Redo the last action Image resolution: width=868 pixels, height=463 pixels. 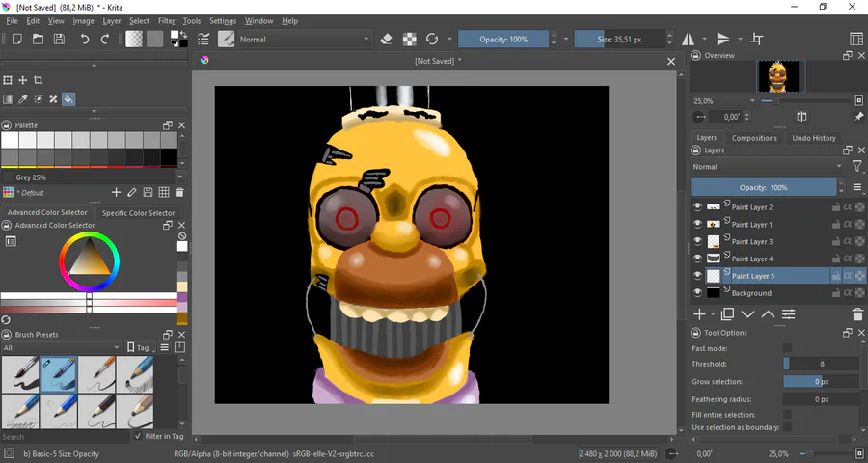coord(104,40)
